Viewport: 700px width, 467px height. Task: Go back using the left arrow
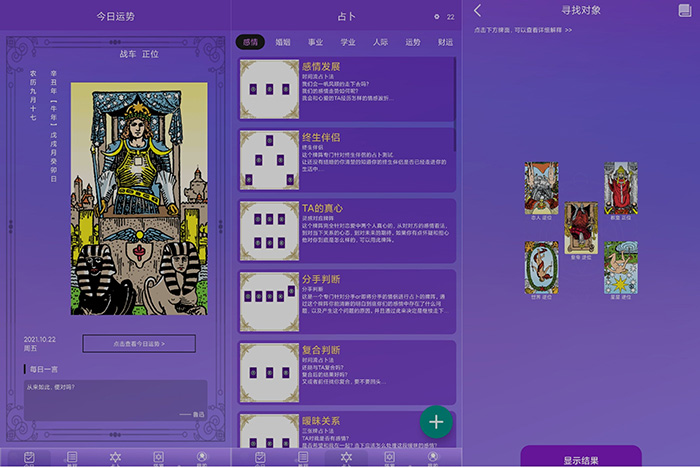[478, 11]
